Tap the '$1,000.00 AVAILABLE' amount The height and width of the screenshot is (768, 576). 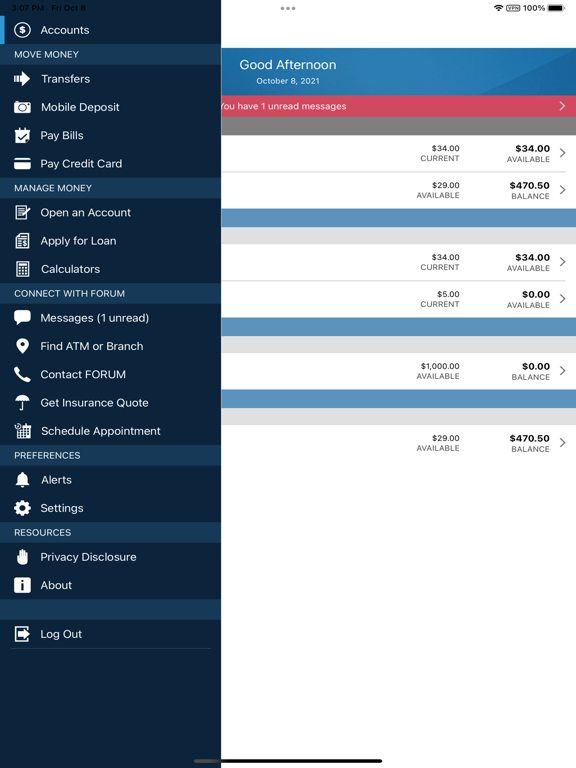438,371
